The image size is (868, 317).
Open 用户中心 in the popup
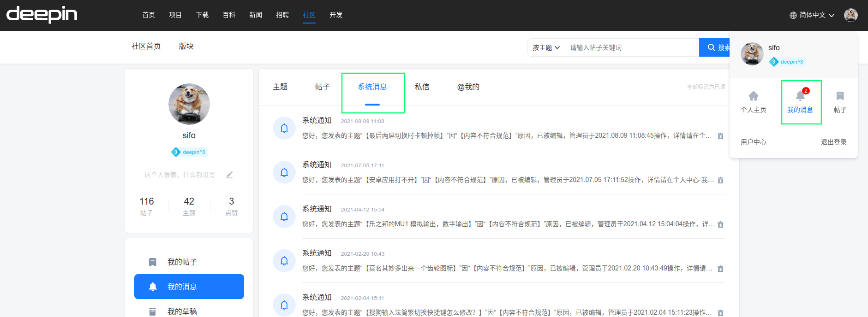point(753,142)
